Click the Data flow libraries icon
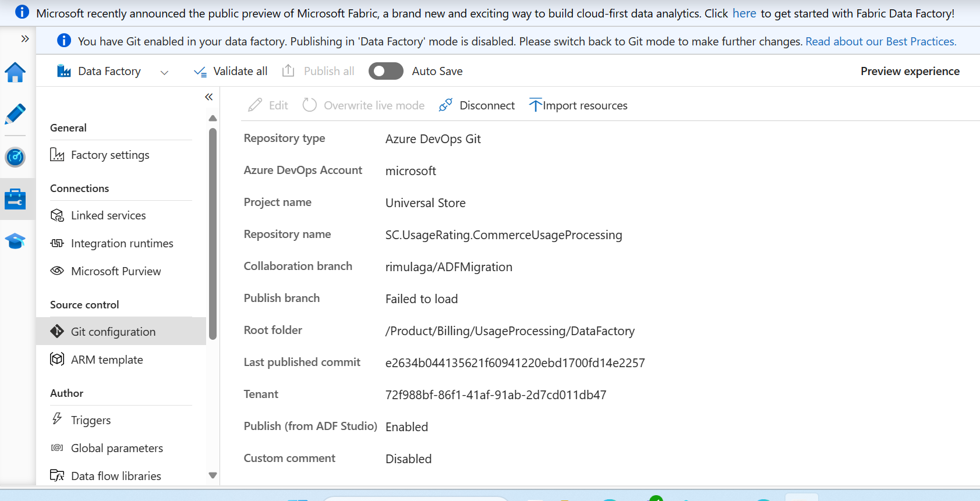 [x=57, y=475]
